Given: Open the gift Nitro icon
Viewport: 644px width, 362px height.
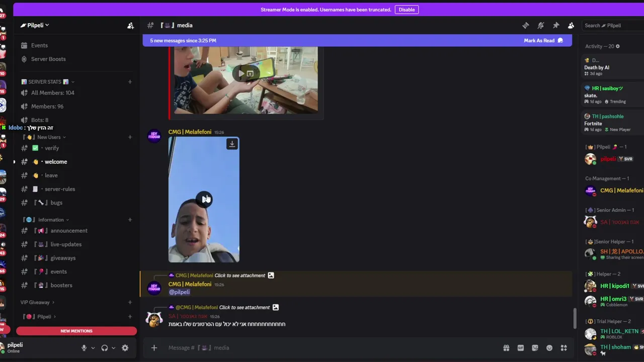Looking at the screenshot, I should tap(506, 347).
